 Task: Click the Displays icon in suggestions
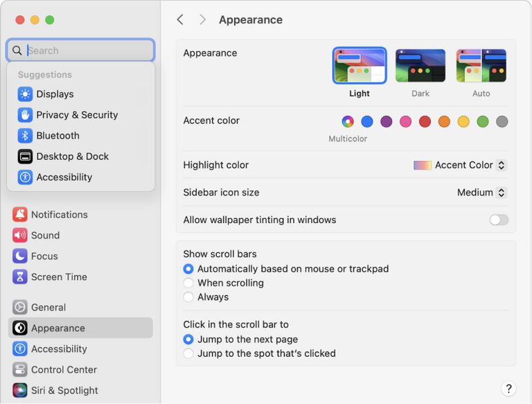coord(25,94)
